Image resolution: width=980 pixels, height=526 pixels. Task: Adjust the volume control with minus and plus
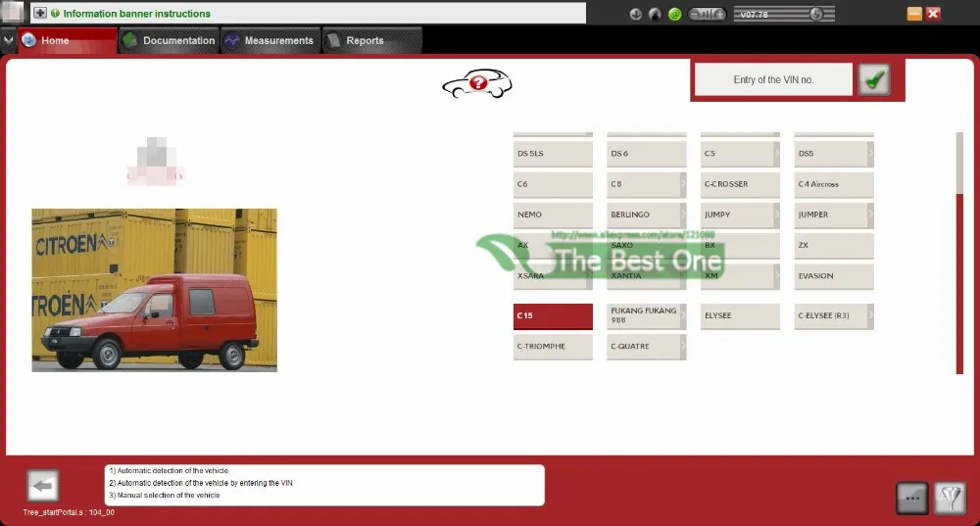[x=708, y=14]
